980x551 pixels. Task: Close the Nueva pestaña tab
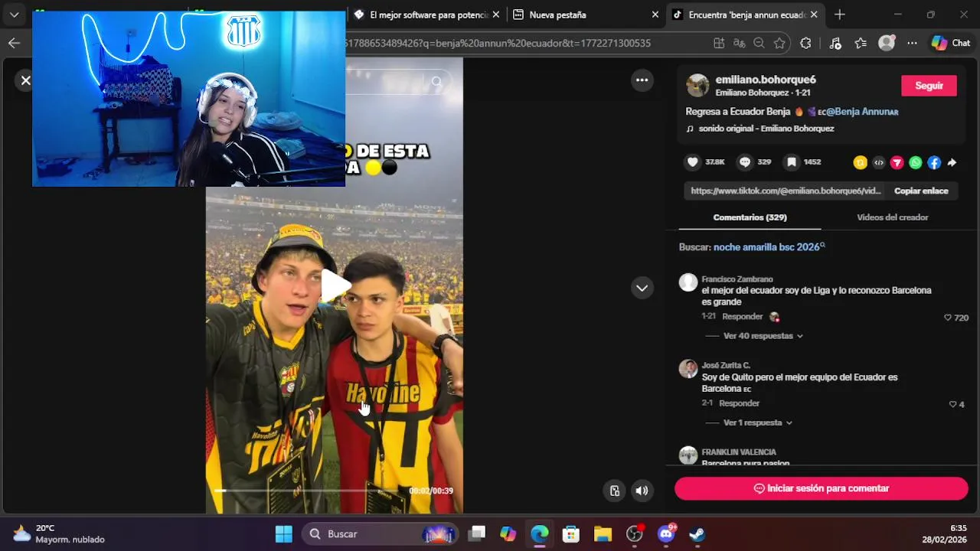[655, 15]
